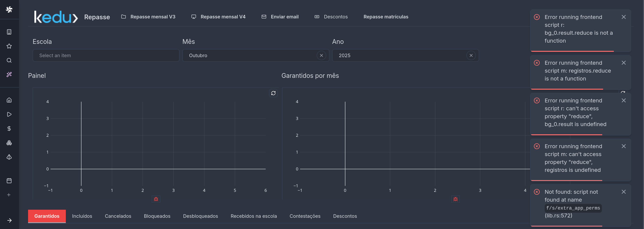Select the Contestações tab

305,216
